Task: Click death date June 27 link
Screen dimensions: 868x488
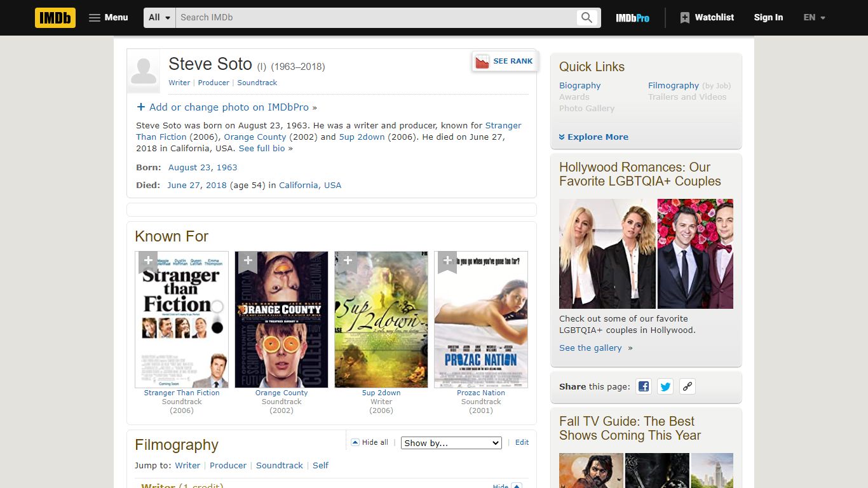Action: [x=184, y=186]
